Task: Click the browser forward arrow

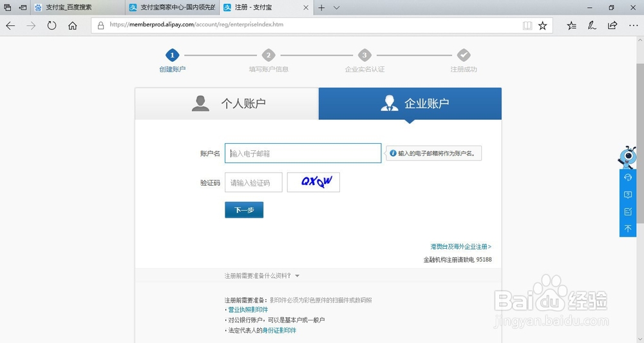Action: coord(31,26)
